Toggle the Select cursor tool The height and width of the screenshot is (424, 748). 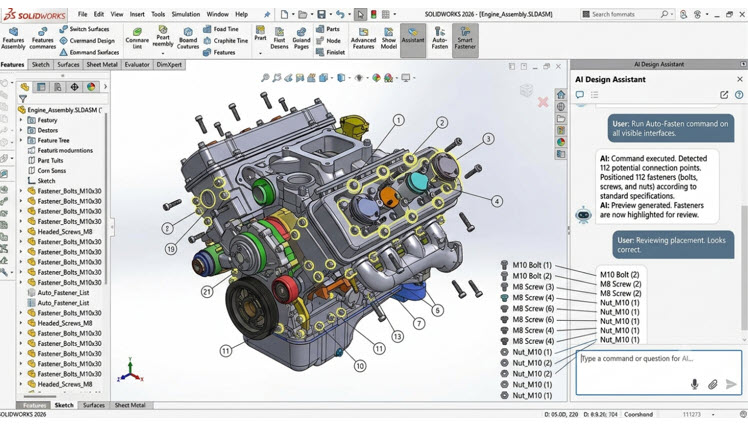coord(360,14)
